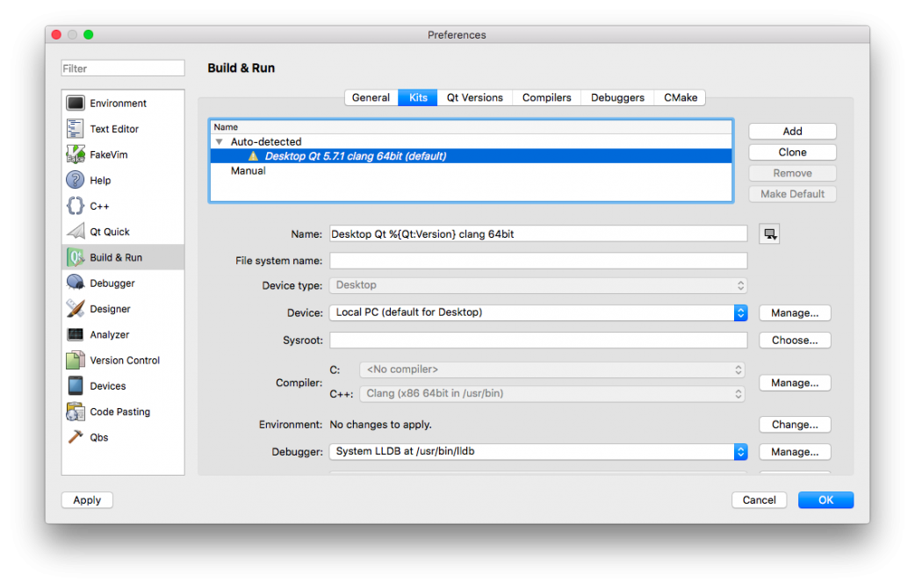Open the FakeVim settings icon

(76, 154)
